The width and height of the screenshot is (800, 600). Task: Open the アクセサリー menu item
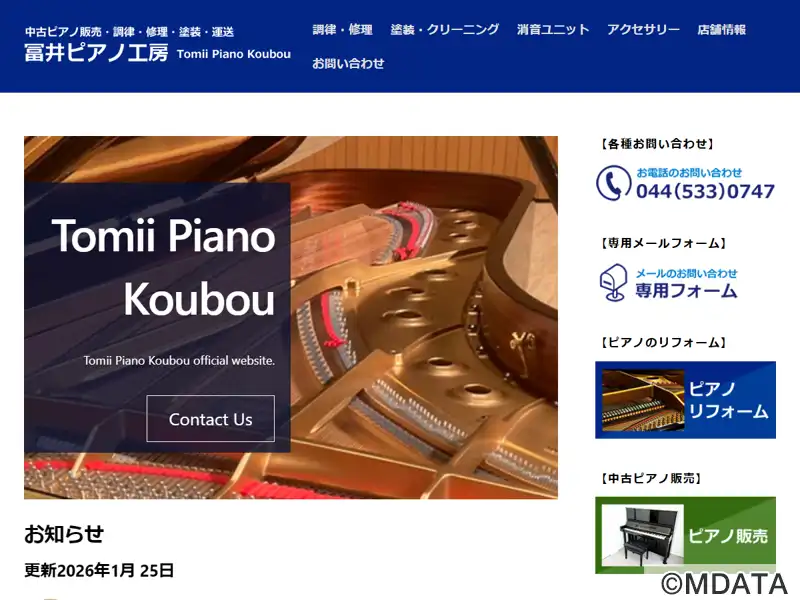[643, 30]
